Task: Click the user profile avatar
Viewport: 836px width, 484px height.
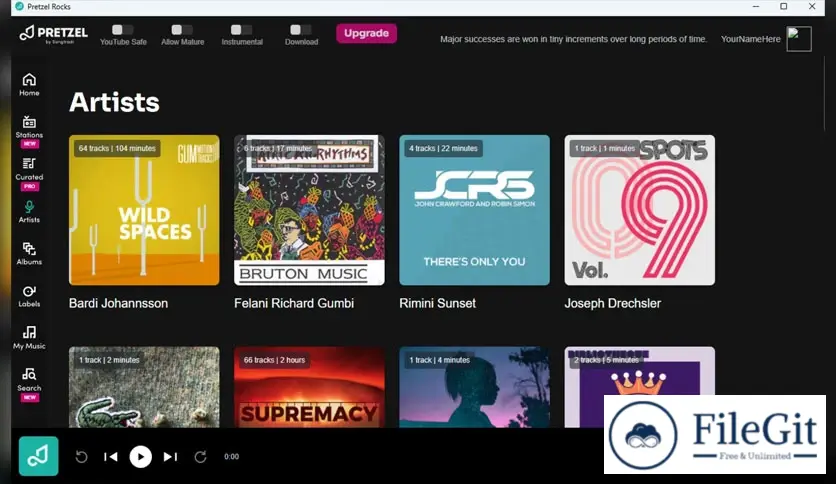Action: [799, 39]
